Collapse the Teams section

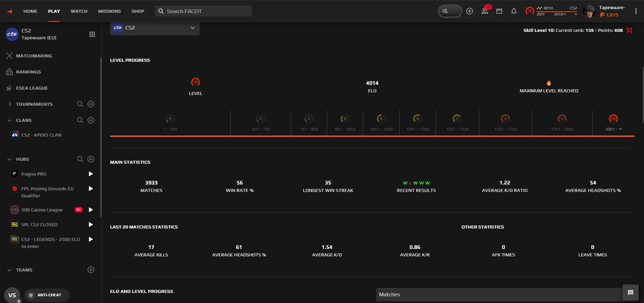[10, 270]
